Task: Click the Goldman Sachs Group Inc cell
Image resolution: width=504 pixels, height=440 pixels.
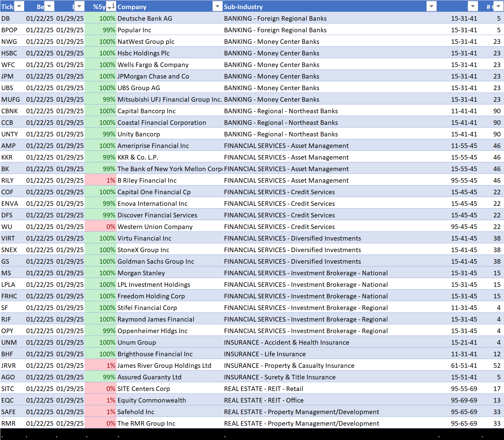Action: [x=156, y=262]
